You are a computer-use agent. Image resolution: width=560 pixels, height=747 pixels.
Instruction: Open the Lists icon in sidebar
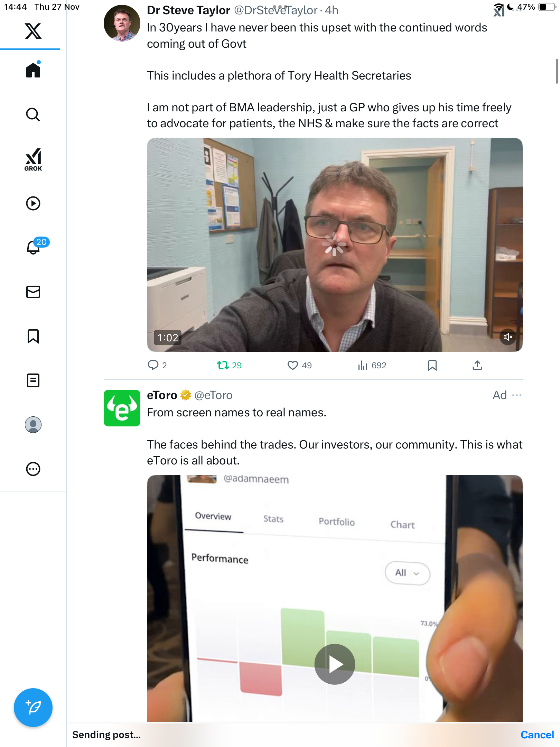tap(33, 380)
